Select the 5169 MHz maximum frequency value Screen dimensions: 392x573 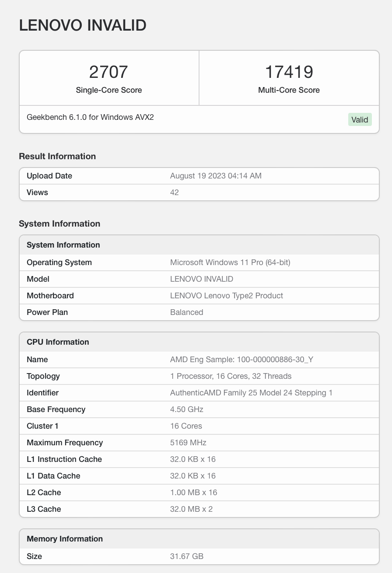click(x=188, y=443)
